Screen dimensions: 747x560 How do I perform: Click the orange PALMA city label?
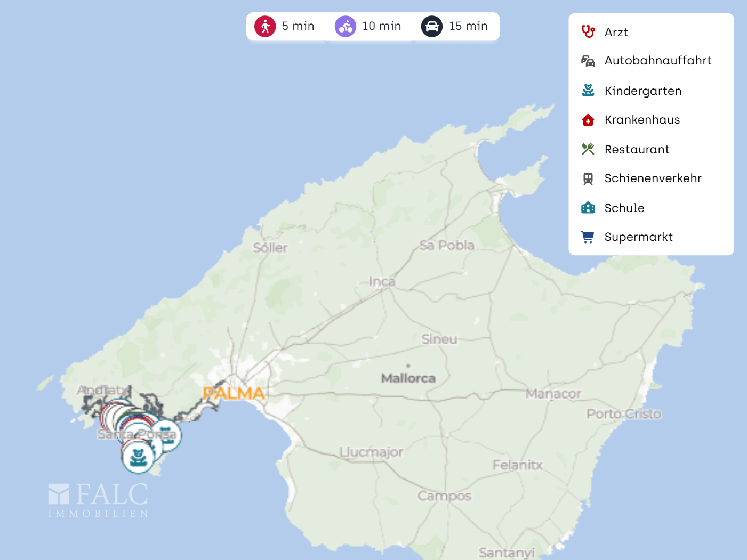[x=234, y=394]
